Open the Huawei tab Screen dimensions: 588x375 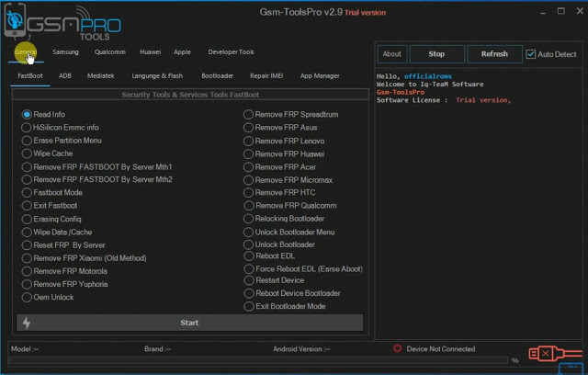pyautogui.click(x=151, y=51)
